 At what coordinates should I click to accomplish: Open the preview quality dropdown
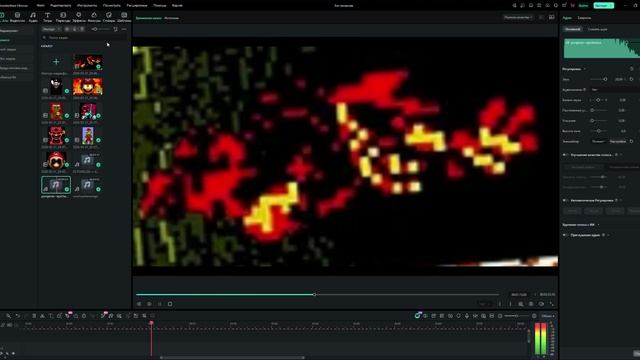[x=518, y=18]
